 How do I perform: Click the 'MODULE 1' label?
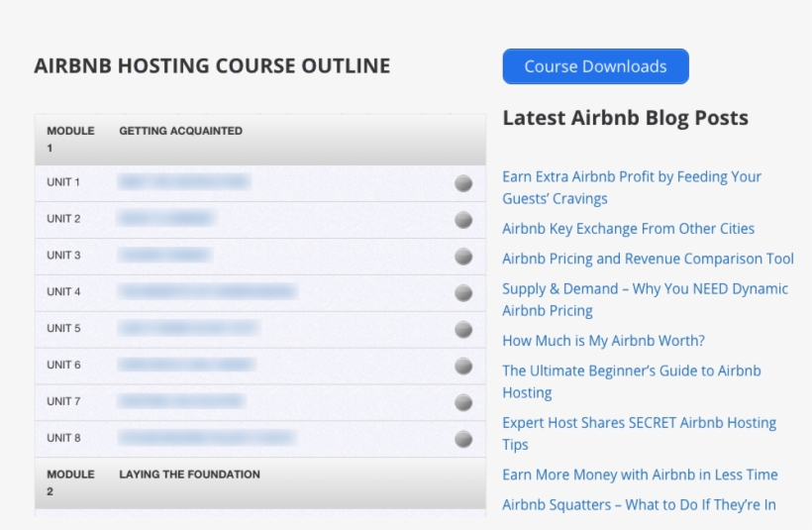pos(70,140)
